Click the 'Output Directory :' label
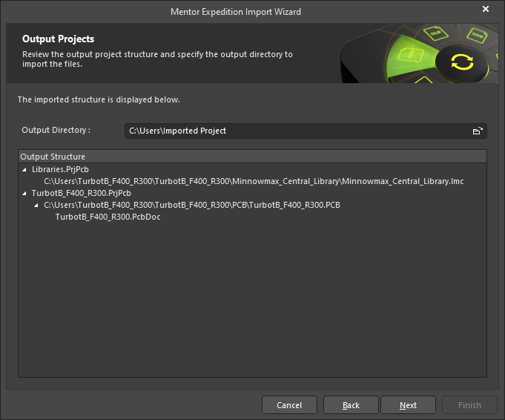The height and width of the screenshot is (420, 505). point(56,130)
